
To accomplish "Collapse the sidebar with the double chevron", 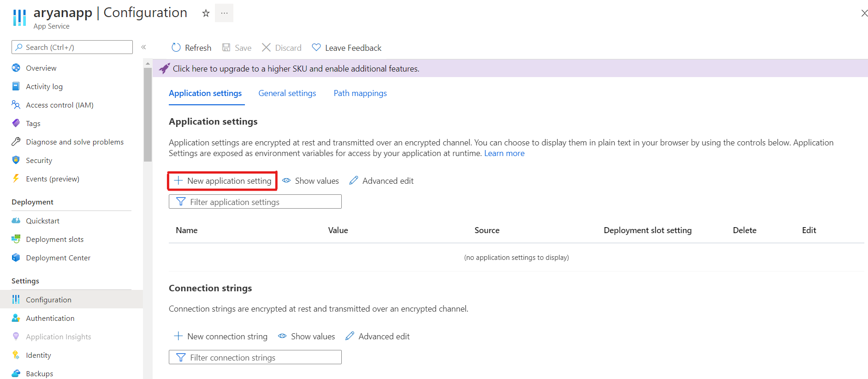I will pyautogui.click(x=143, y=47).
